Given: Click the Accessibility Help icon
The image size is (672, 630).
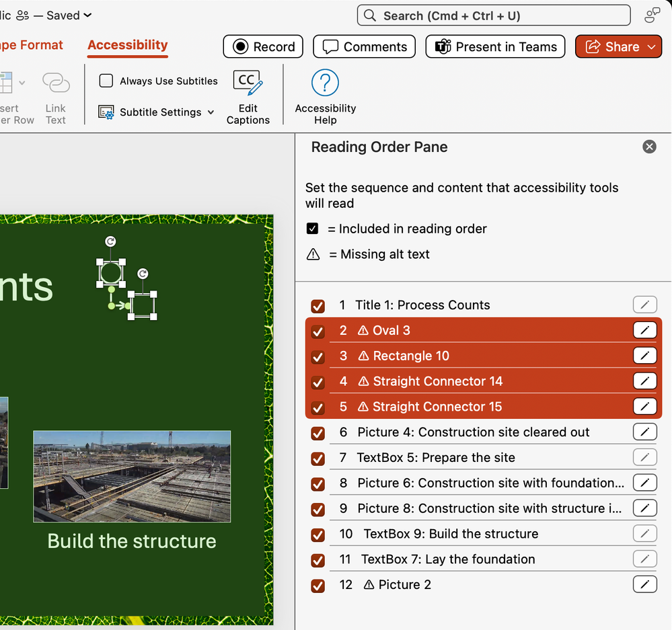Looking at the screenshot, I should tap(324, 82).
